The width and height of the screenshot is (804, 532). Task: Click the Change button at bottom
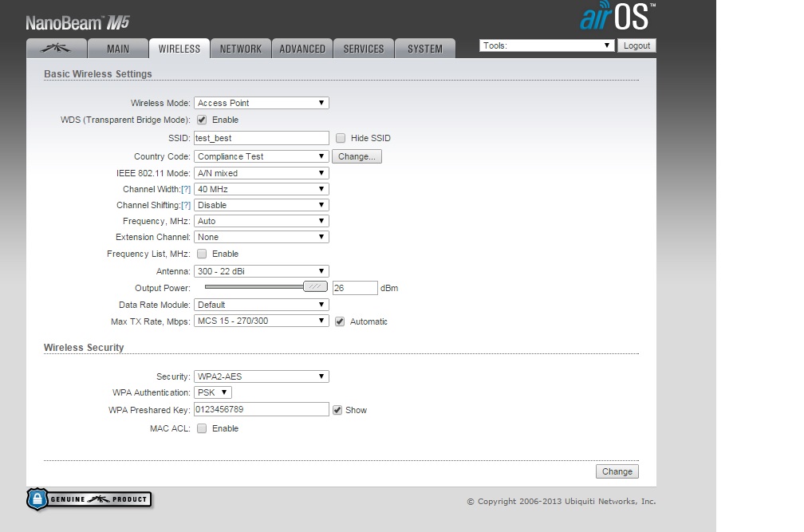coord(617,471)
